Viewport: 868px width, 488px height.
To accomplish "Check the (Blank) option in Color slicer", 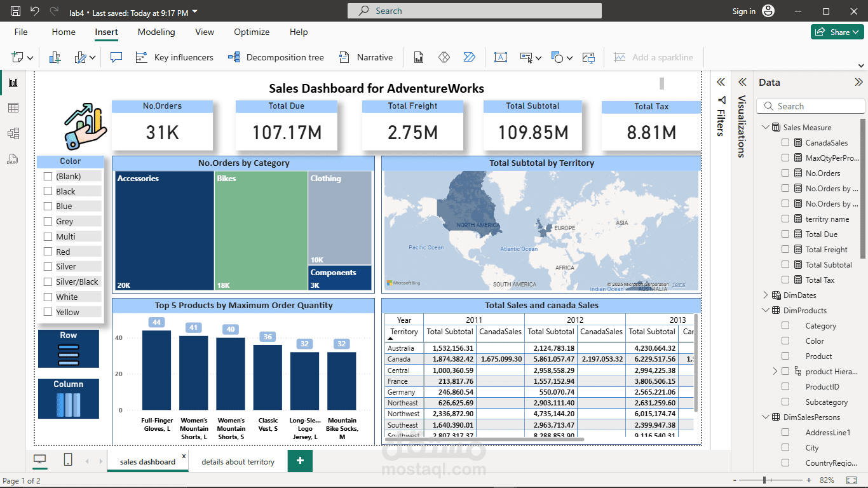I will [48, 176].
